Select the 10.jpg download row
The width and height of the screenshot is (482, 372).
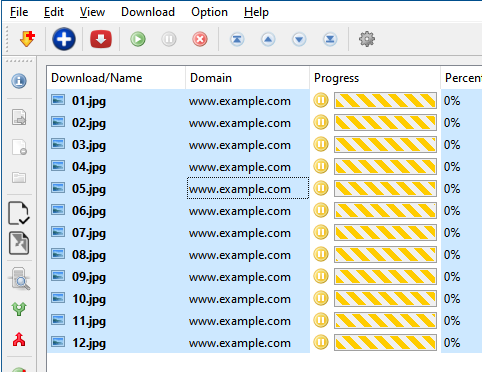point(265,298)
